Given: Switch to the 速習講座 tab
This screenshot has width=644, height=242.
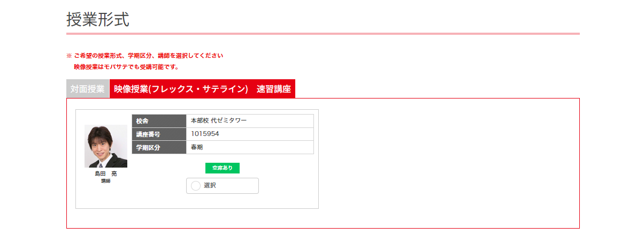Looking at the screenshot, I should (x=274, y=89).
